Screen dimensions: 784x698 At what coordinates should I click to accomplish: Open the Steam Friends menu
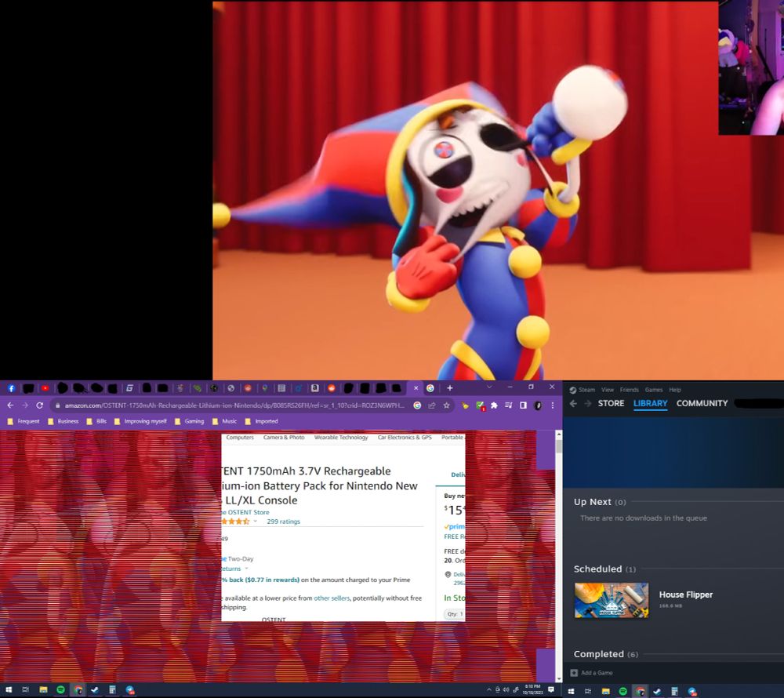click(630, 390)
